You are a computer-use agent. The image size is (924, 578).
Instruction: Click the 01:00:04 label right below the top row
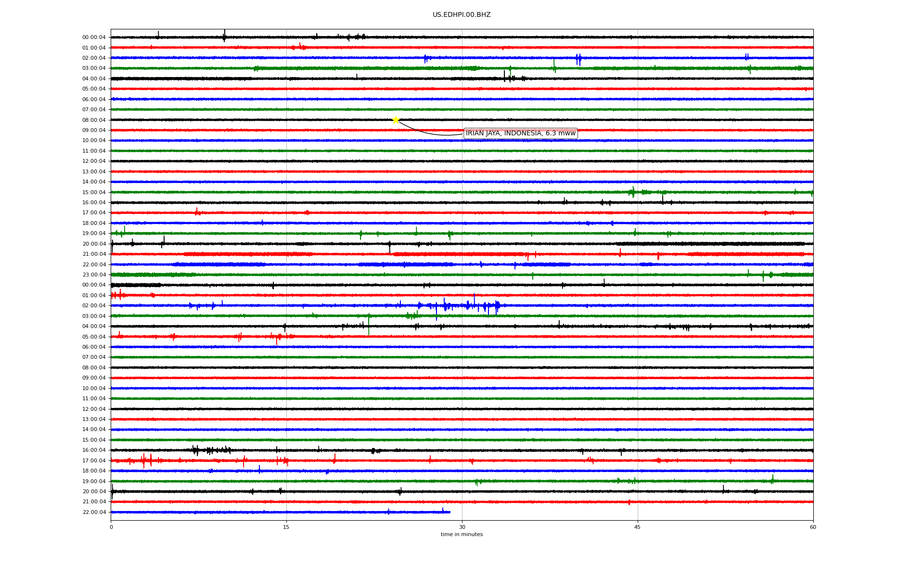[94, 48]
